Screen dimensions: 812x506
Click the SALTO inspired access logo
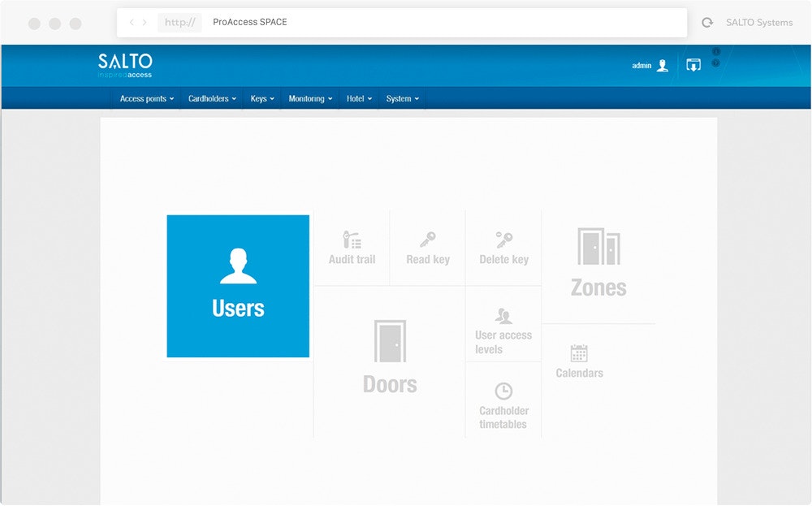tap(125, 65)
